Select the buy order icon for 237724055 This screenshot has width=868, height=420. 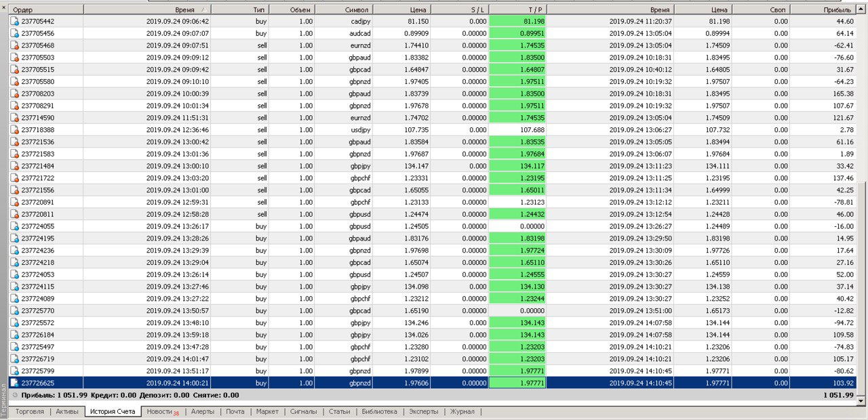[x=14, y=226]
